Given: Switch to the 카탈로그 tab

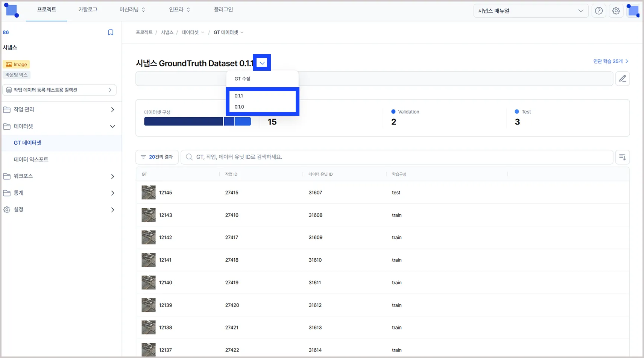Looking at the screenshot, I should click(88, 9).
